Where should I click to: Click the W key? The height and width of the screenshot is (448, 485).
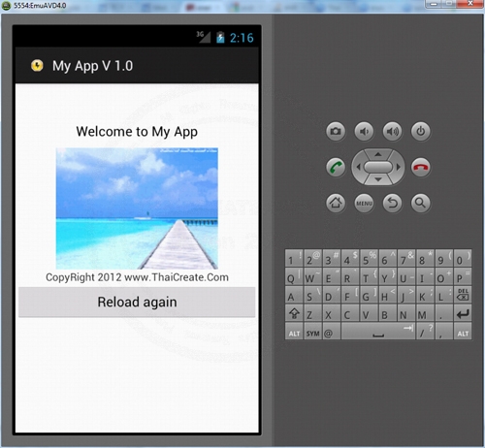click(x=312, y=276)
